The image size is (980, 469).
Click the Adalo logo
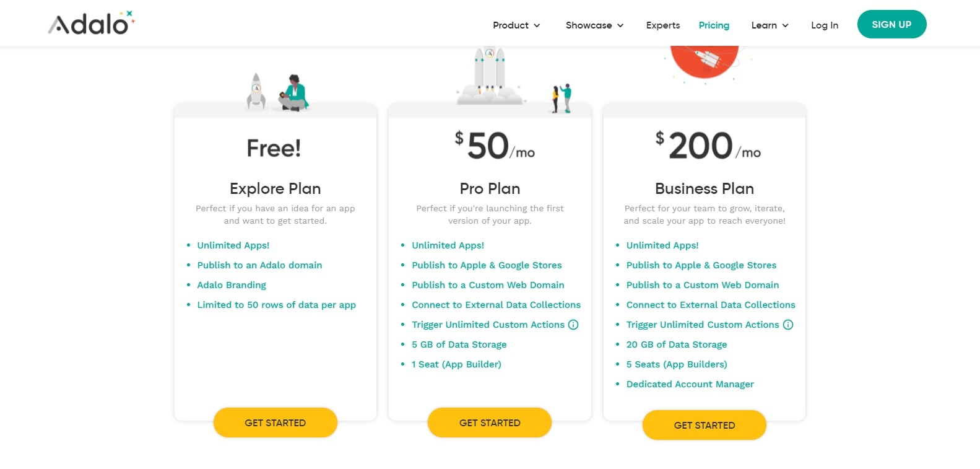click(91, 24)
